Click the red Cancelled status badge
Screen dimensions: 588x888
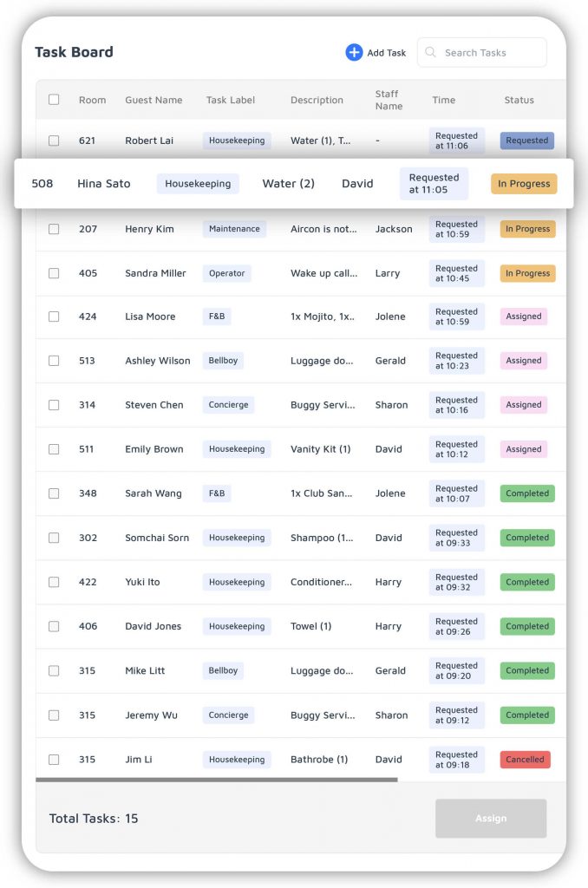pyautogui.click(x=525, y=760)
